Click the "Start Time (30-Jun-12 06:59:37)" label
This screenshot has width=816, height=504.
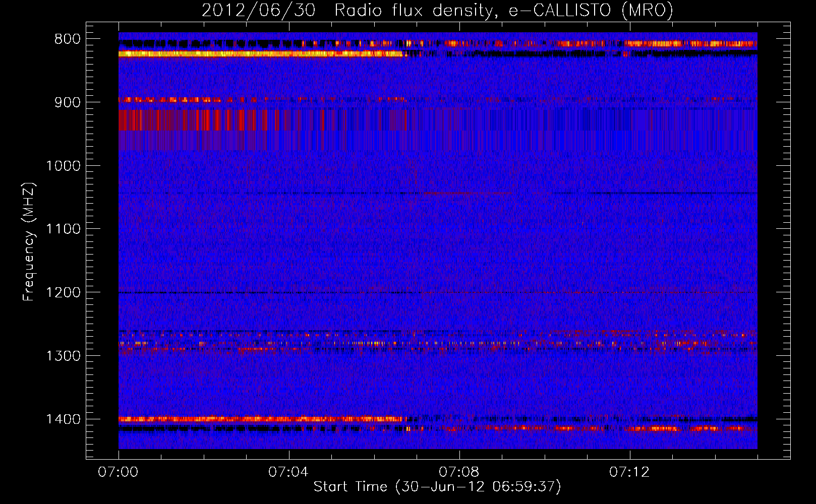point(437,487)
